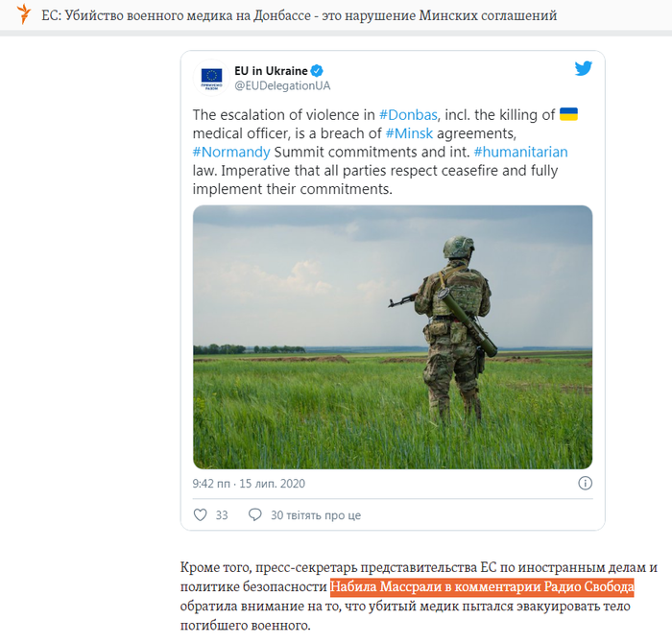Open the 30 твітять про це link

316,515
